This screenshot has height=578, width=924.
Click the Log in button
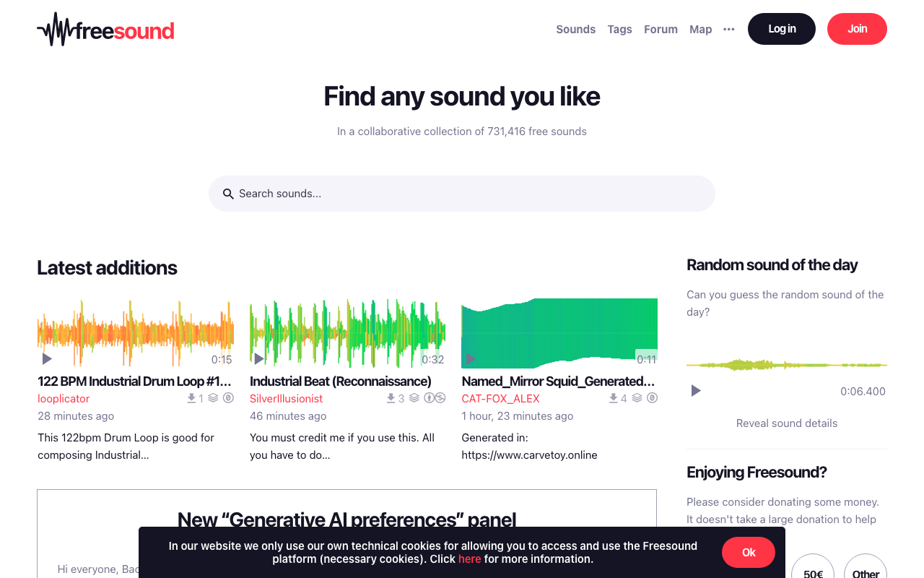[x=782, y=29]
